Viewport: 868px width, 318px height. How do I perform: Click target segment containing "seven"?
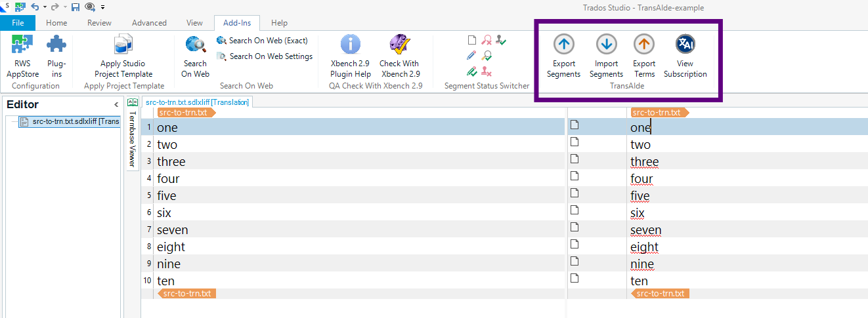click(645, 230)
